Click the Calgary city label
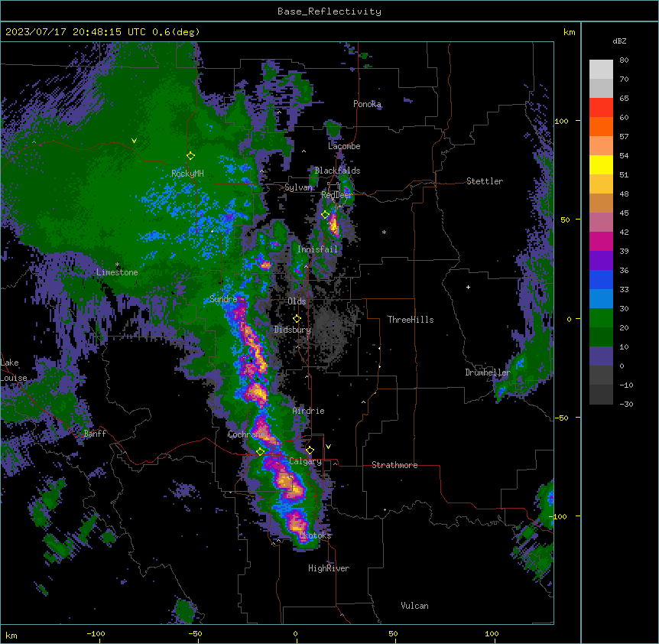Image resolution: width=659 pixels, height=644 pixels. (x=305, y=461)
